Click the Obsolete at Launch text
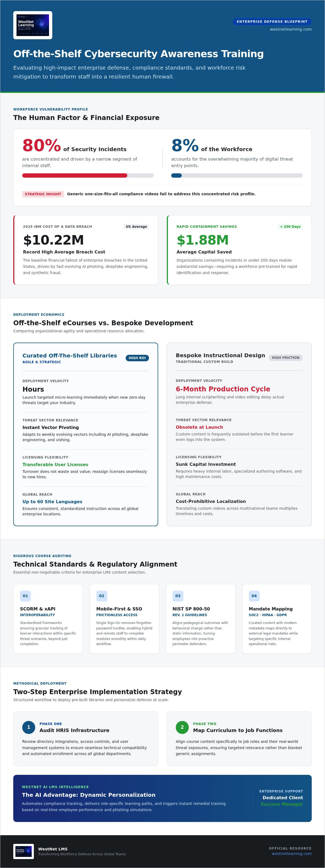The width and height of the screenshot is (325, 868). coord(199,427)
